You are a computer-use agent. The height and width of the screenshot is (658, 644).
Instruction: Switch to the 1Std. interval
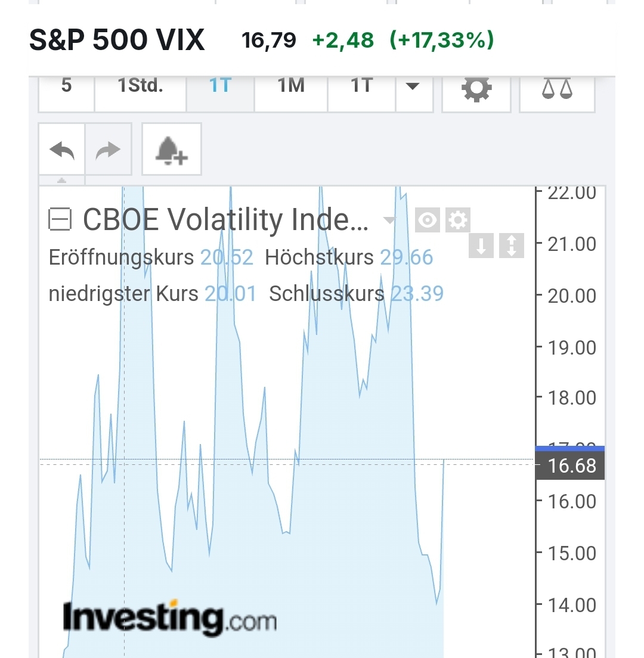click(140, 86)
